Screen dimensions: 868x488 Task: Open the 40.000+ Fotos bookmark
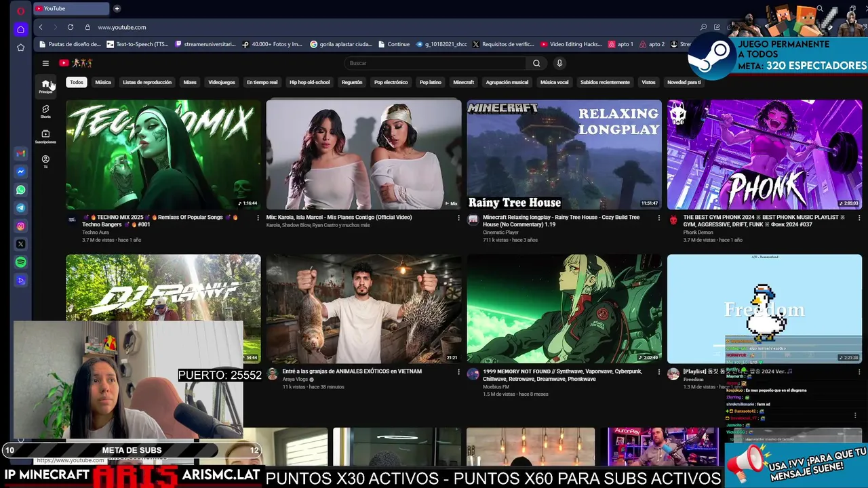point(273,44)
